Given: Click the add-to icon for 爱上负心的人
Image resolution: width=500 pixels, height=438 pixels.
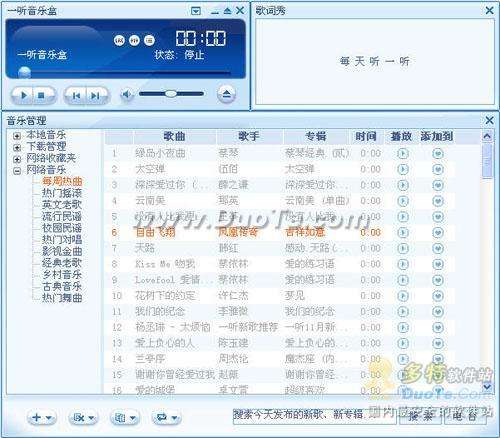Looking at the screenshot, I should (x=438, y=343).
